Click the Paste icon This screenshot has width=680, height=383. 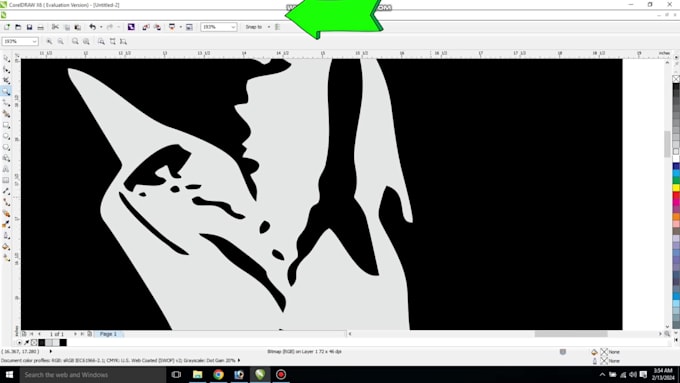[78, 27]
